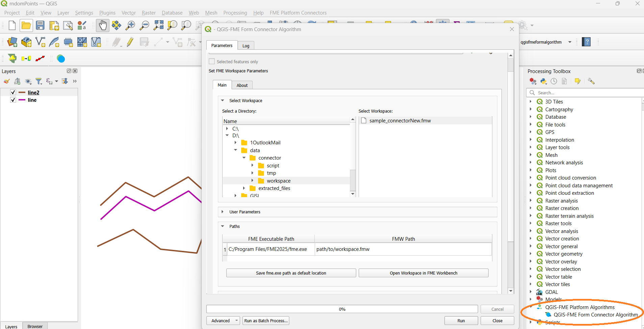Switch to the Log tab
Viewport: 644px width, 329px height.
[x=246, y=46]
